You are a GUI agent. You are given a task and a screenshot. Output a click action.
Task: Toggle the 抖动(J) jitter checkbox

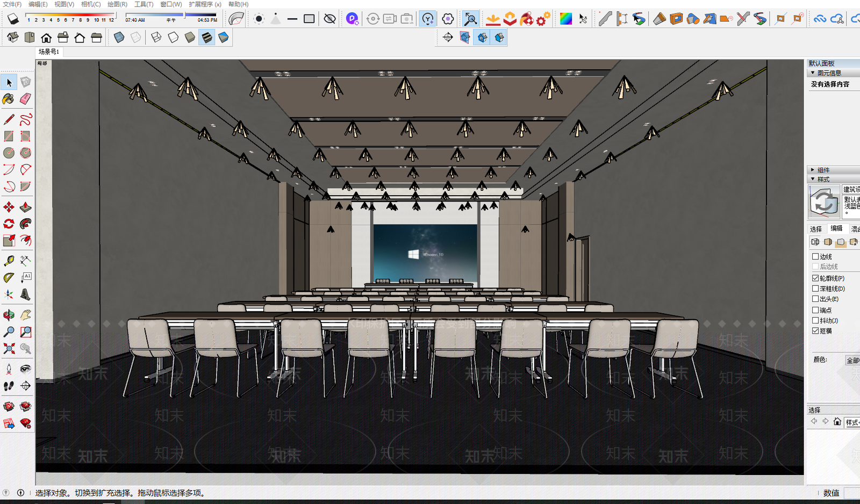pyautogui.click(x=815, y=321)
